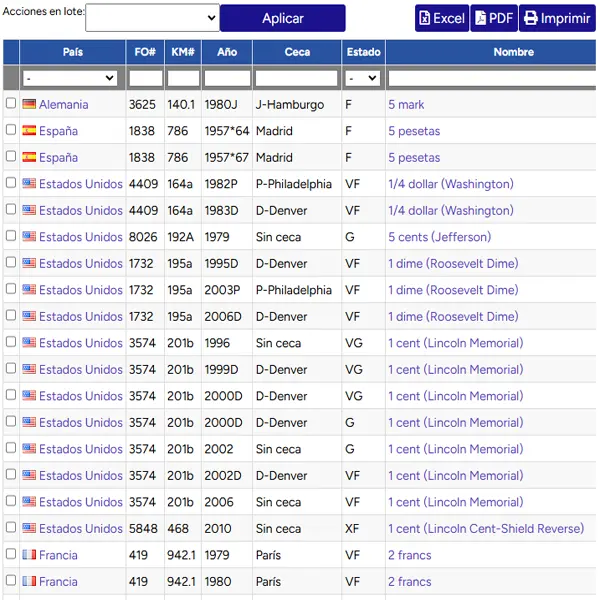This screenshot has height=600, width=600.
Task: Click the German flag icon for Alemania
Action: pos(29,104)
